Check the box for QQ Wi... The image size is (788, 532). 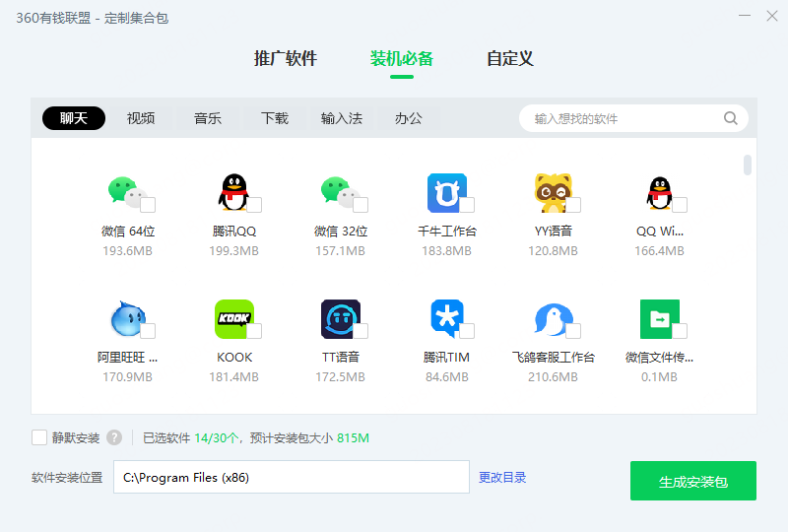pyautogui.click(x=680, y=205)
